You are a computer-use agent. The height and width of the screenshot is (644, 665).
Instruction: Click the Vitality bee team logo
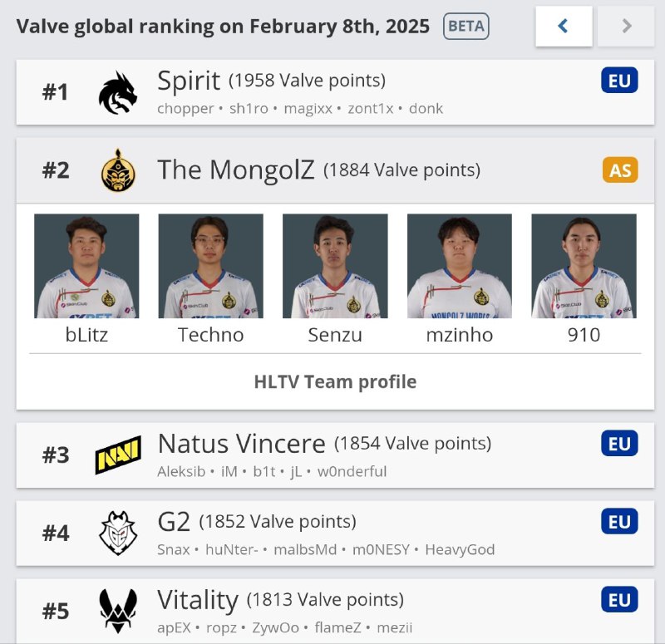click(x=117, y=611)
